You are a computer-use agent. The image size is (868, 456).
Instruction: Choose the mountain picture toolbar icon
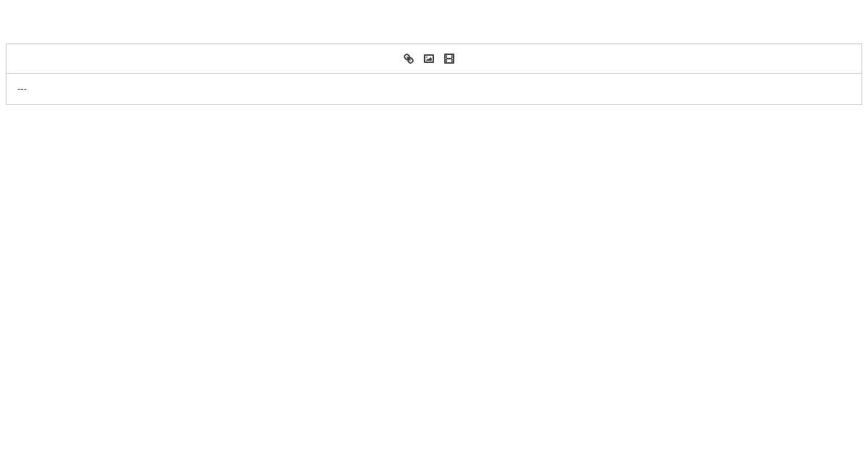(429, 59)
